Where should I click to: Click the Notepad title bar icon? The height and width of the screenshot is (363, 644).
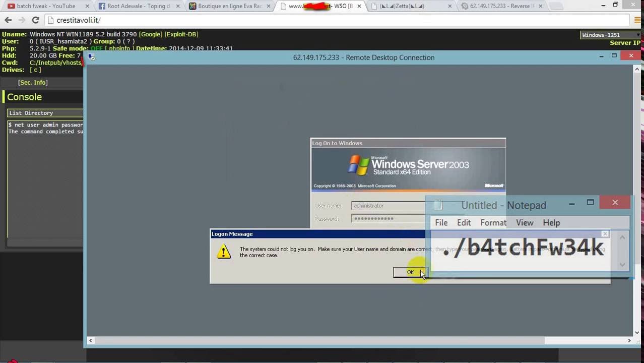[x=438, y=205]
